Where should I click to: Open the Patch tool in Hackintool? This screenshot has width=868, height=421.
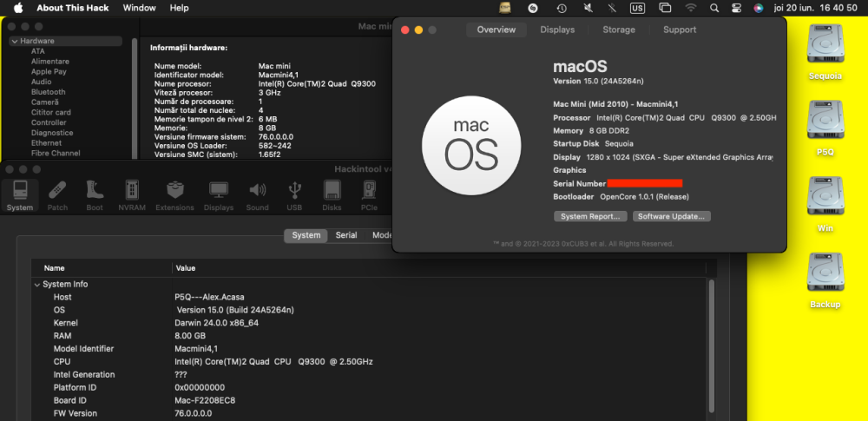pyautogui.click(x=57, y=195)
